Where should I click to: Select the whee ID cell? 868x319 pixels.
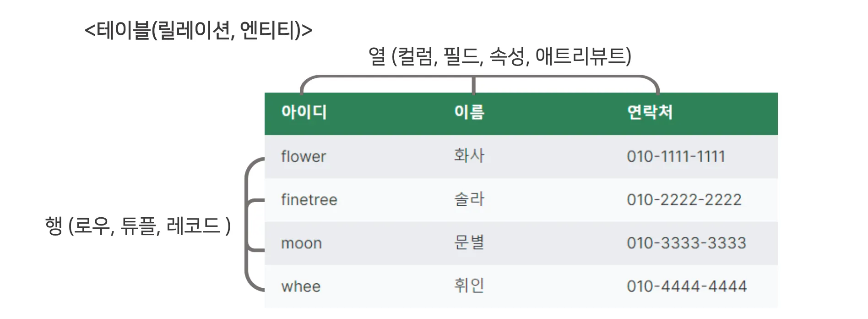(x=301, y=286)
